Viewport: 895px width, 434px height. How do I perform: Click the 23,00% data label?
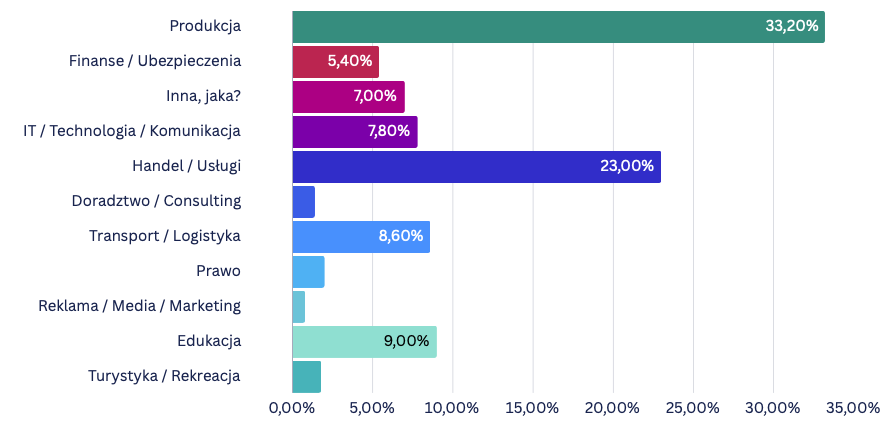(x=627, y=167)
